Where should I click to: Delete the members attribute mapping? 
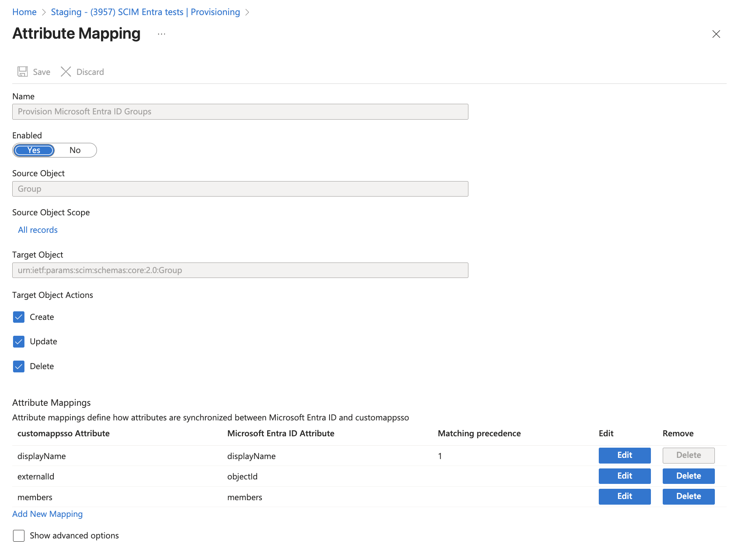pyautogui.click(x=688, y=496)
